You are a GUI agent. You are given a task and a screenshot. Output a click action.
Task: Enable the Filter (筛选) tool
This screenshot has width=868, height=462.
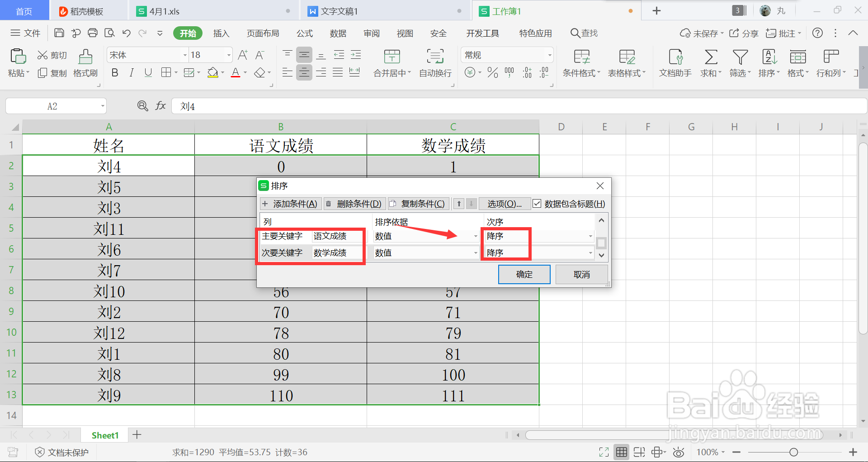(x=739, y=63)
